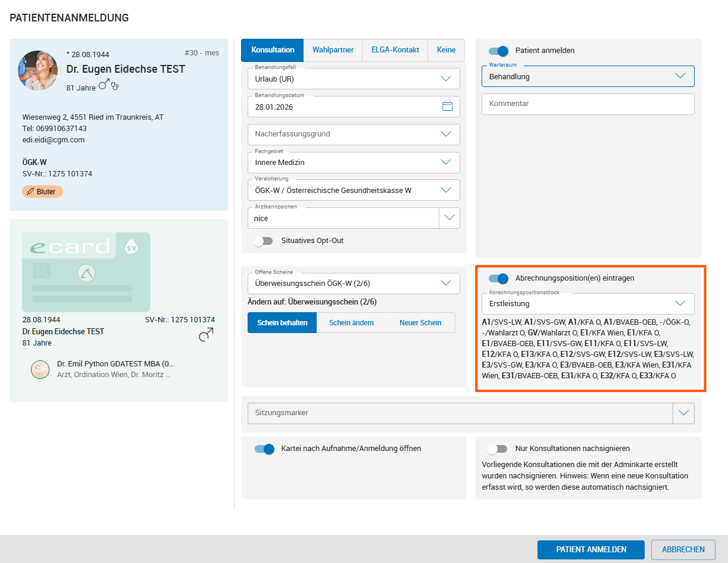Screen dimensions: 728x563
Task: Disable the Patient anmelden toggle
Action: pyautogui.click(x=498, y=51)
